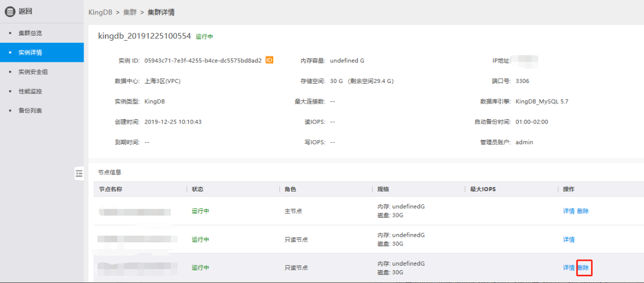
Task: Collapse the sidebar with the fold icon
Action: [x=79, y=173]
